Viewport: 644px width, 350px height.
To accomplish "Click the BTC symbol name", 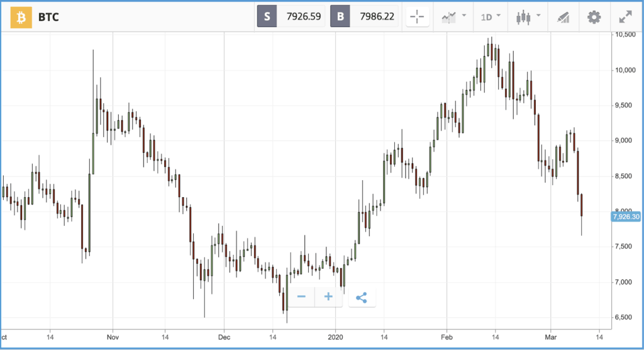I will tap(48, 17).
